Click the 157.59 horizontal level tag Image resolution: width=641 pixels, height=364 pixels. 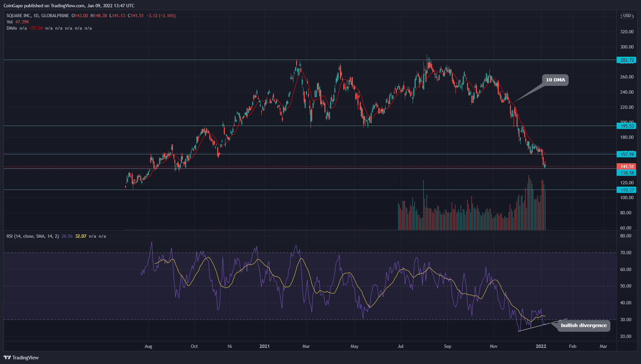click(626, 154)
